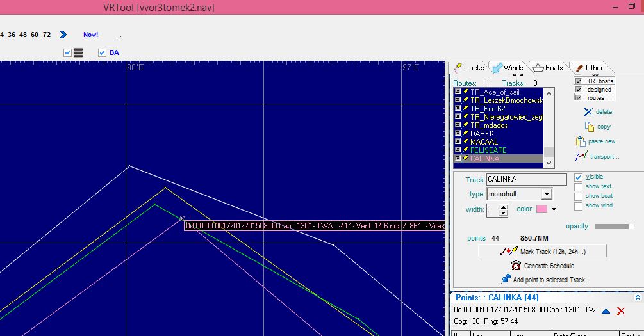Select the 48 hour time step
The width and height of the screenshot is (644, 336).
click(23, 35)
